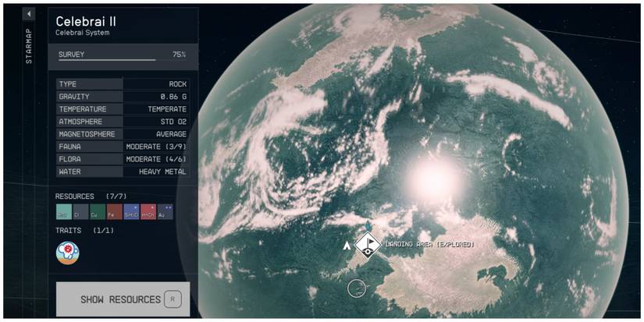
Task: Click the 'LANDING AREA (EXPLORED)' label
Action: click(x=430, y=245)
